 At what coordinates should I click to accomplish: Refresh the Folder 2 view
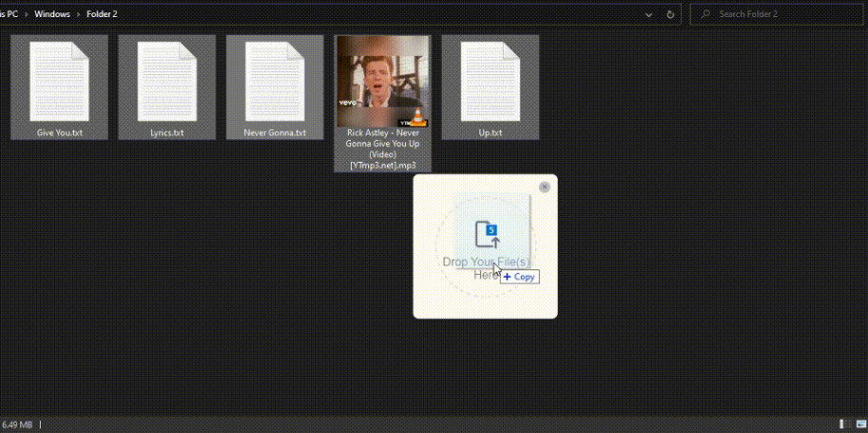pyautogui.click(x=670, y=14)
